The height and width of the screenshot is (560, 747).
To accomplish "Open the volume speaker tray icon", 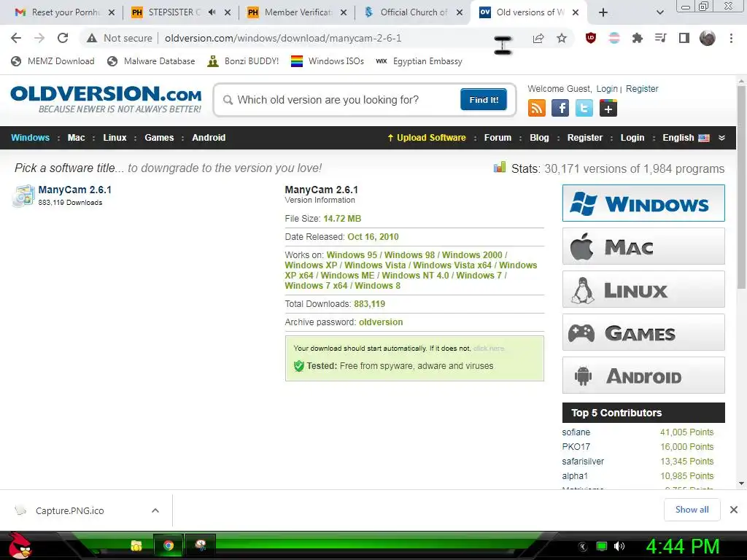I will 619,546.
